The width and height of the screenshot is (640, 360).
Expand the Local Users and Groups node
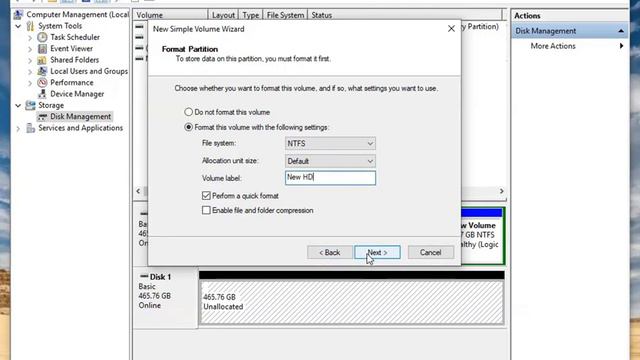30,72
